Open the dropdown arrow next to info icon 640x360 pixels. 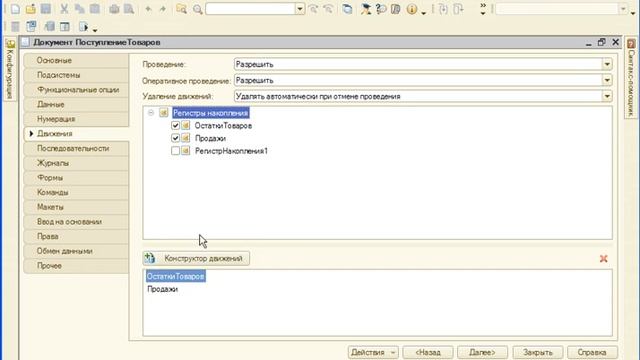424,12
